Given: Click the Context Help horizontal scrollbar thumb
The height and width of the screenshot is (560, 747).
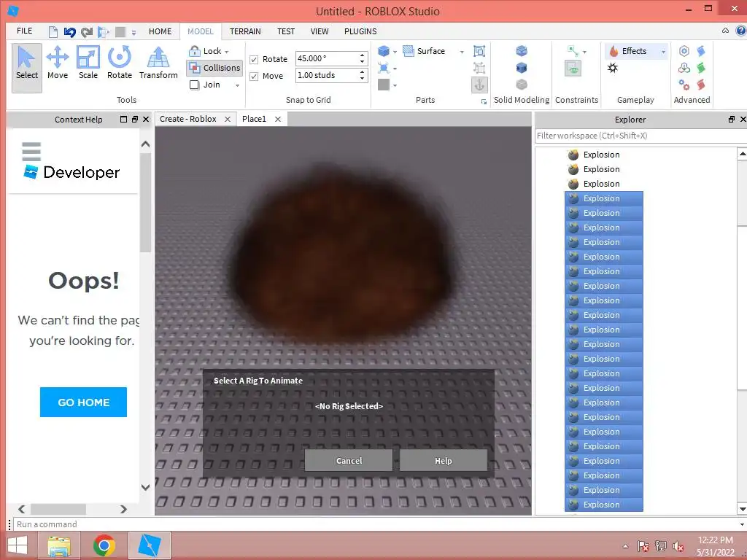Looking at the screenshot, I should click(58, 509).
